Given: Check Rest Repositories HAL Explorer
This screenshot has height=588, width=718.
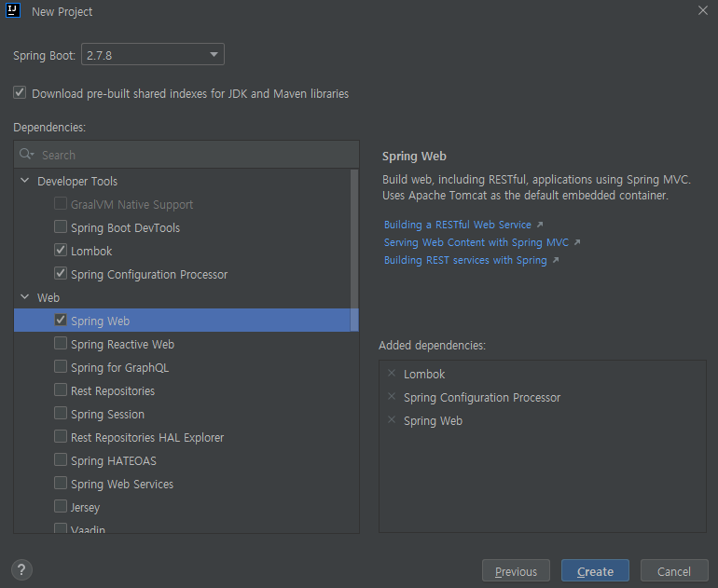Looking at the screenshot, I should 61,437.
